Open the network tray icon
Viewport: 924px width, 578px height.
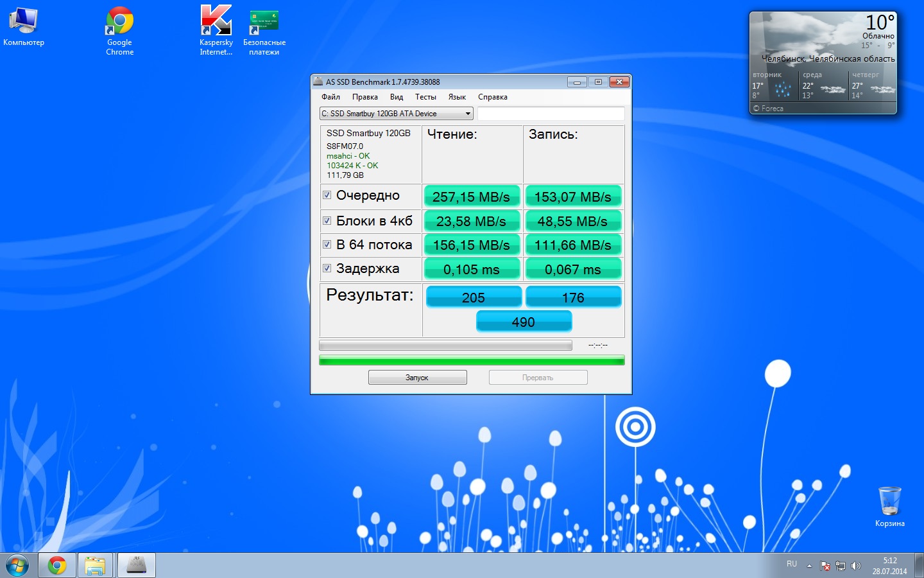(x=841, y=566)
